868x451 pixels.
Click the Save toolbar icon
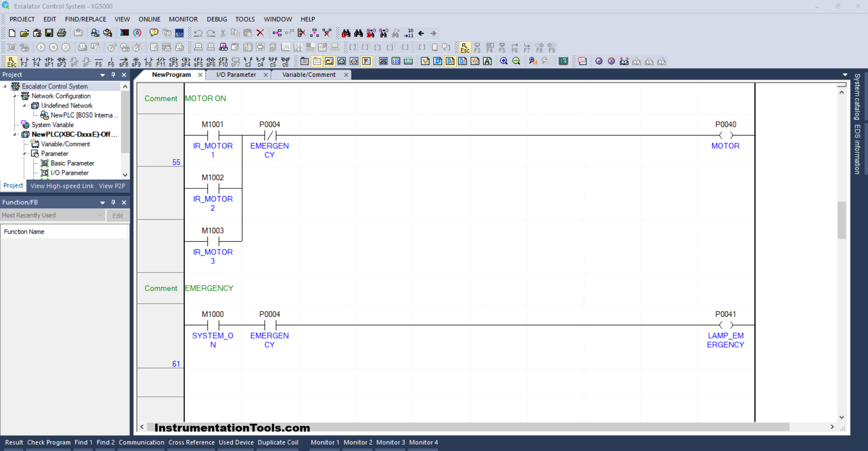click(49, 33)
